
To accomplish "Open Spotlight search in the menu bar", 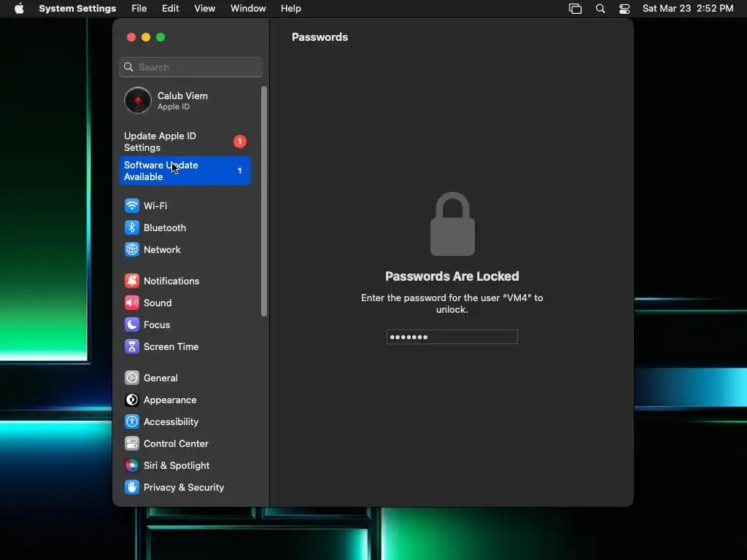I will point(600,9).
